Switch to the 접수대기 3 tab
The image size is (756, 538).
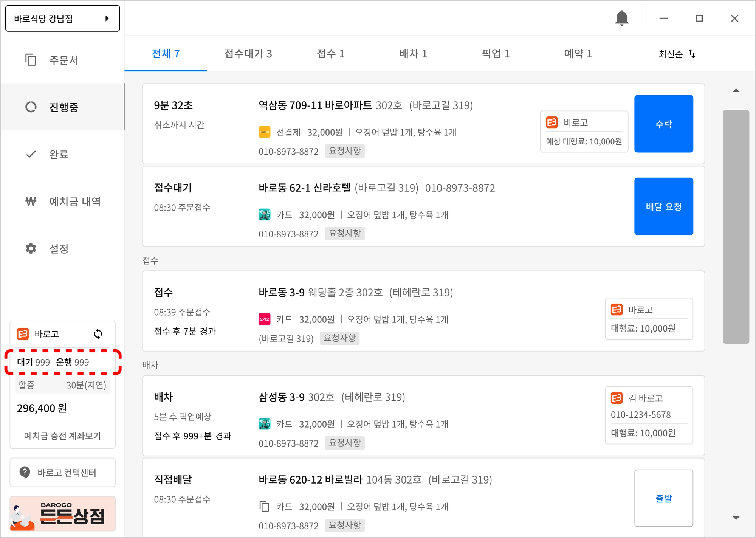click(x=248, y=54)
